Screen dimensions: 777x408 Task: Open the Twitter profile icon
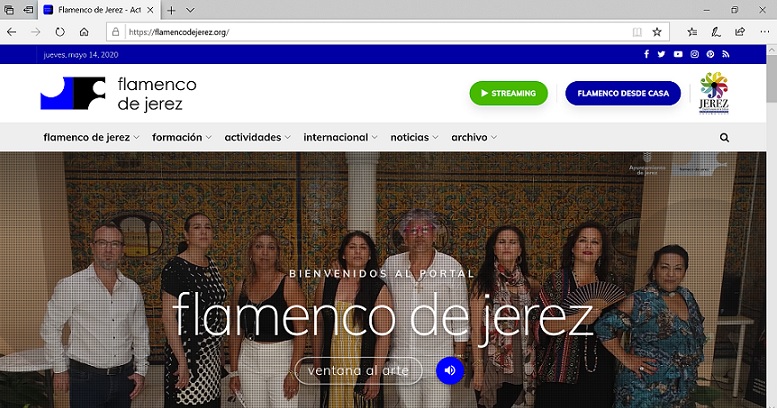pyautogui.click(x=661, y=54)
